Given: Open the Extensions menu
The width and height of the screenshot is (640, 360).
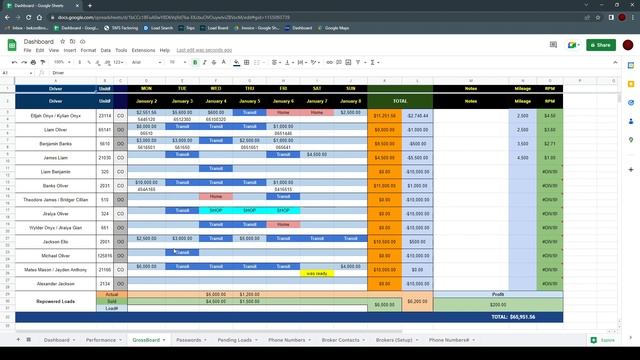Looking at the screenshot, I should (143, 50).
